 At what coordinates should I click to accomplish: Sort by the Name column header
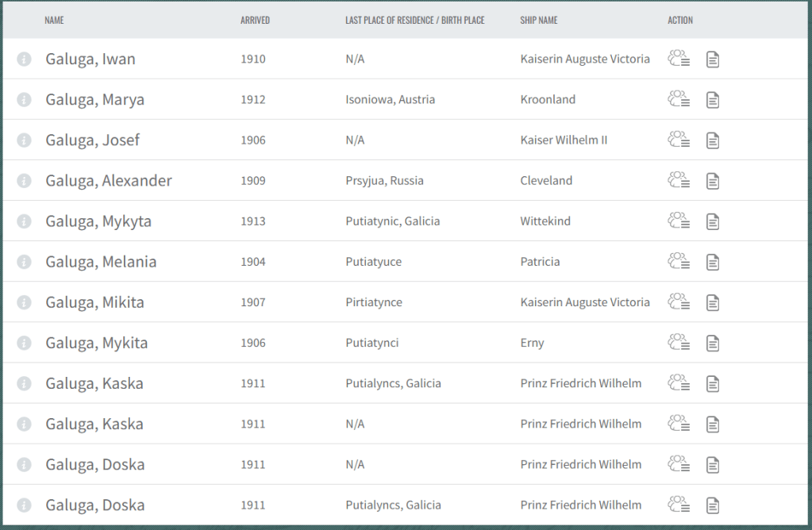54,20
